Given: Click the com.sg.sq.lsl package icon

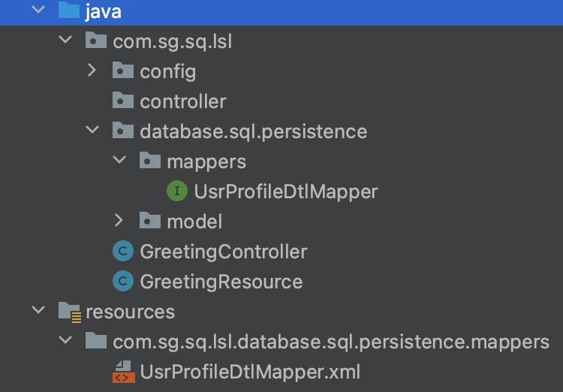Looking at the screenshot, I should (x=96, y=41).
